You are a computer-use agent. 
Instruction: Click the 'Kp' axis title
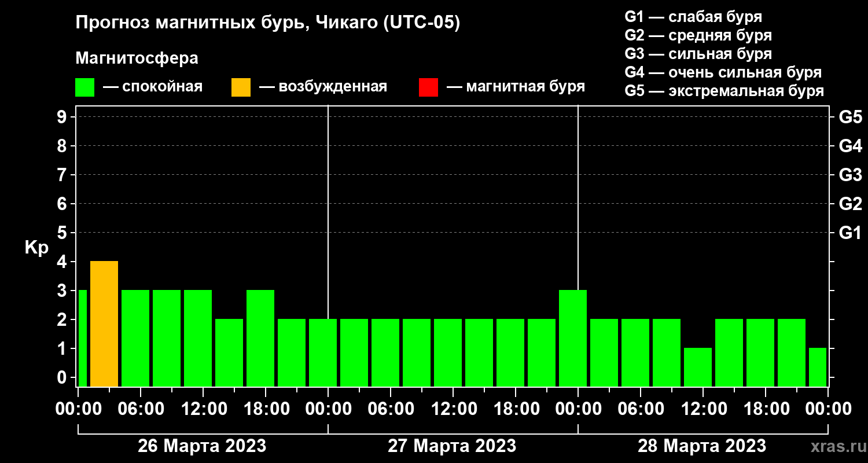tap(36, 247)
